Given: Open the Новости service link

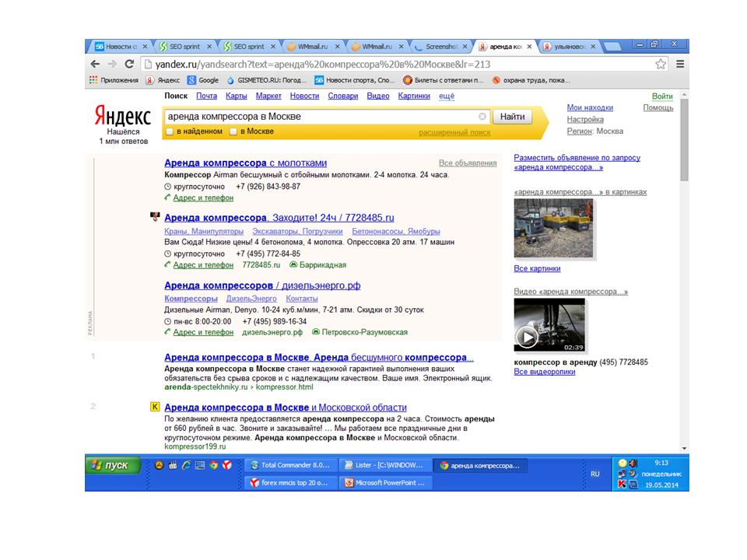Looking at the screenshot, I should pyautogui.click(x=304, y=96).
